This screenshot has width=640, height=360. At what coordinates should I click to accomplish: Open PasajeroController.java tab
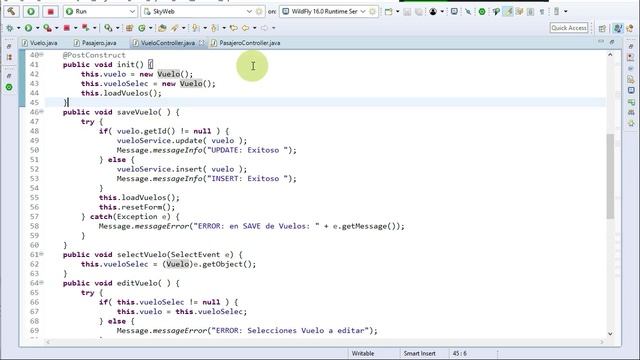[x=246, y=43]
